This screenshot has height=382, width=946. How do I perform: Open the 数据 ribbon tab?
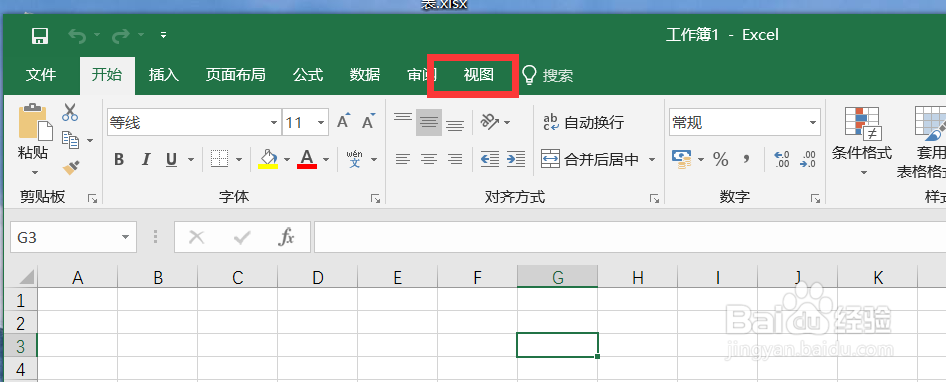tap(365, 75)
